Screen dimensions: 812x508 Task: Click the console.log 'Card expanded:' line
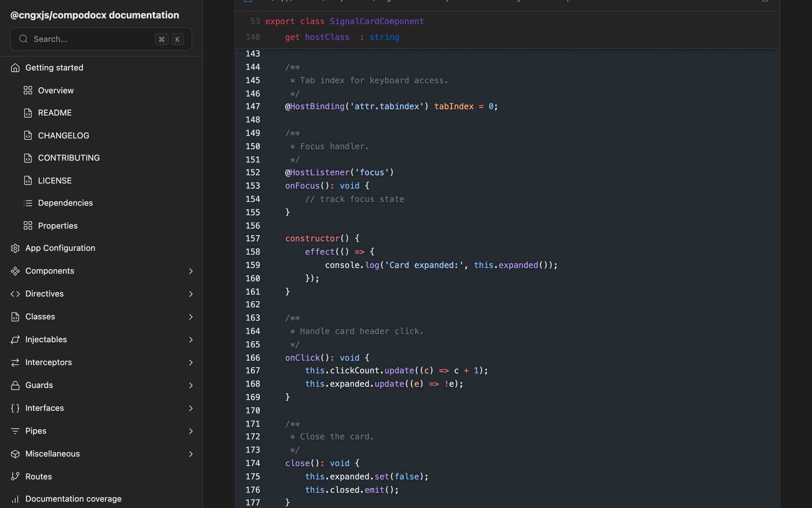441,265
